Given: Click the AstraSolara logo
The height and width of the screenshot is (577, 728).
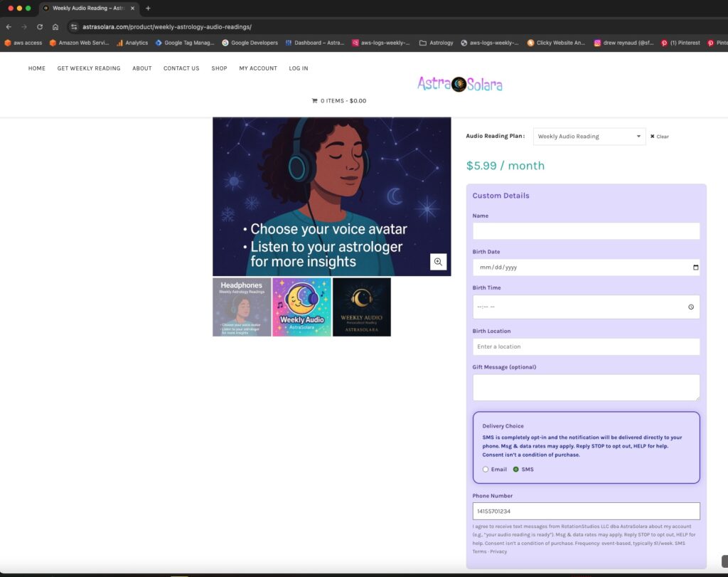Looking at the screenshot, I should 460,85.
